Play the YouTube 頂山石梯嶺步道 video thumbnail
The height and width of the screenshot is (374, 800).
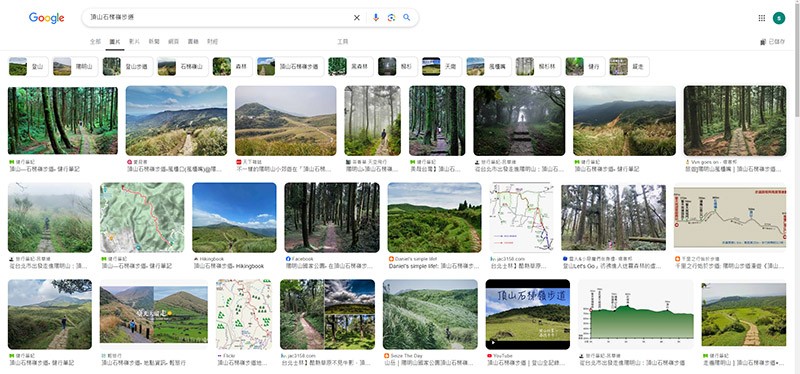[x=528, y=314]
